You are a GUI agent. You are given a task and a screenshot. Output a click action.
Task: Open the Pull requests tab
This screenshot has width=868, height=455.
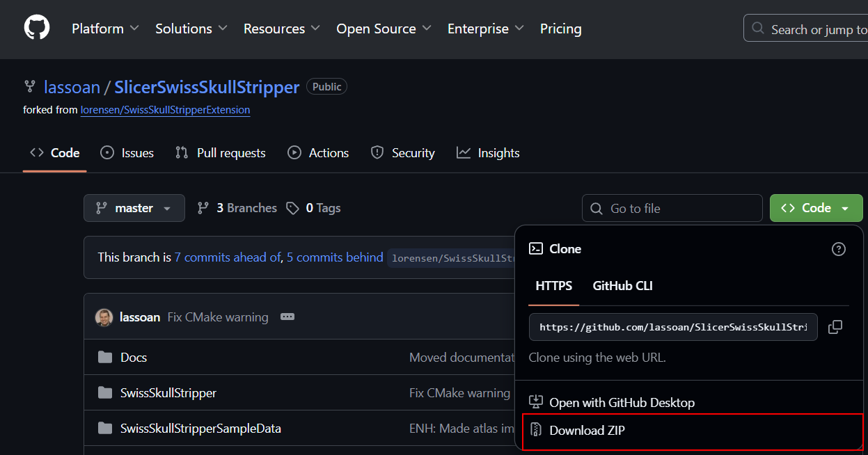point(221,153)
